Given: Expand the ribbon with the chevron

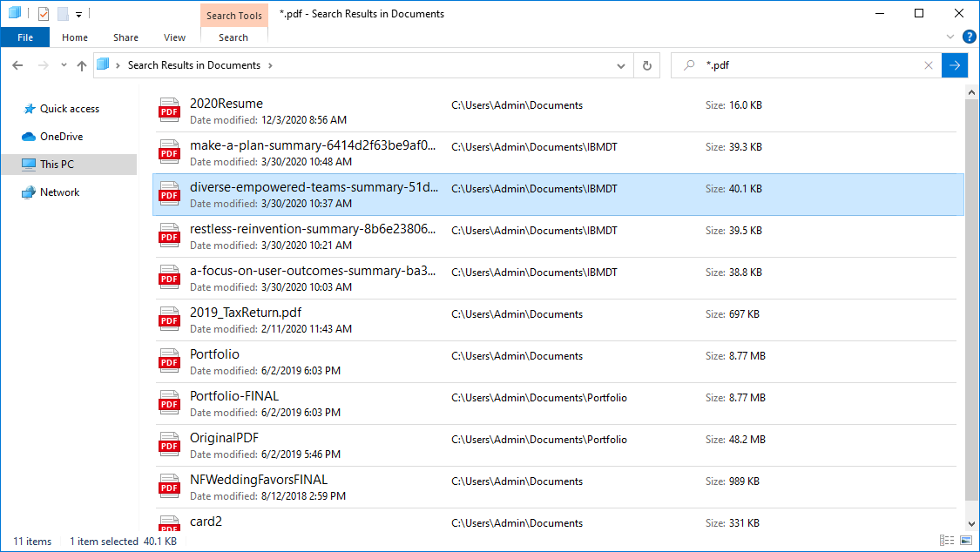Looking at the screenshot, I should click(950, 37).
